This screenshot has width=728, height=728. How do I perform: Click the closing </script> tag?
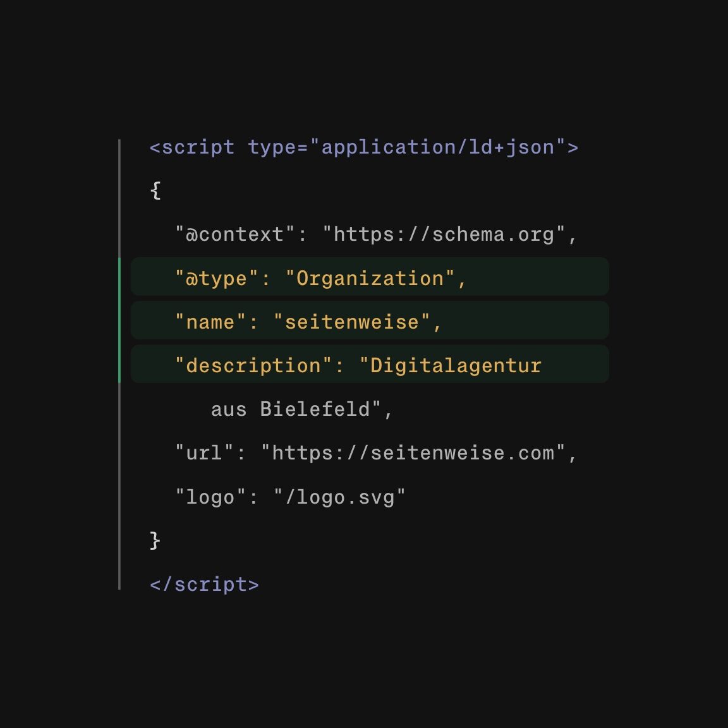point(204,585)
